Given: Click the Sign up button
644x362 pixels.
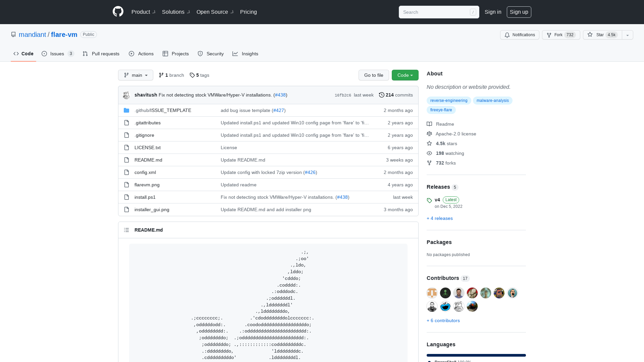Looking at the screenshot, I should [x=519, y=12].
